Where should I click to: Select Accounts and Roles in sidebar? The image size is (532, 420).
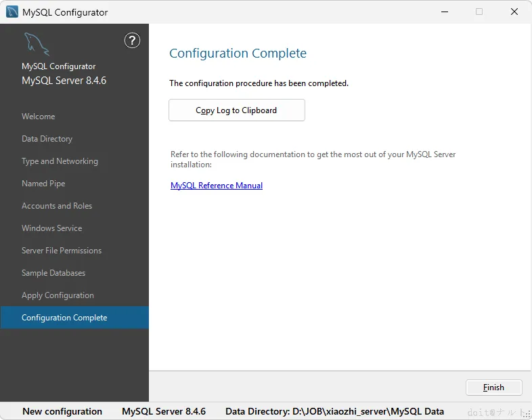tap(57, 206)
